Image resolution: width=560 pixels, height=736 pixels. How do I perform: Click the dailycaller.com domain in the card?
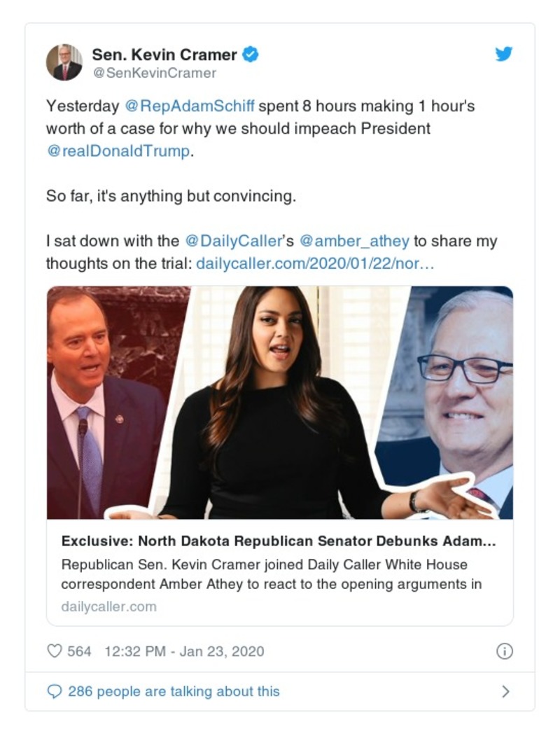[108, 606]
